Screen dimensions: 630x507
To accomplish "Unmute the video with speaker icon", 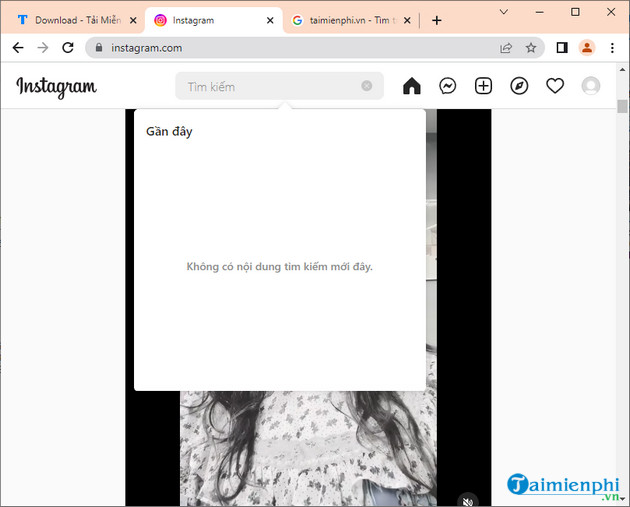I will coord(467,499).
